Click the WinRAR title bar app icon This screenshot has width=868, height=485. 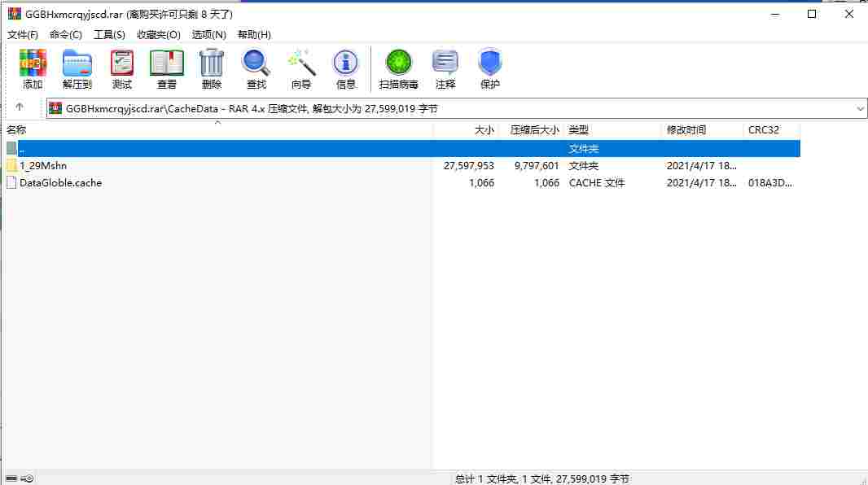[15, 14]
